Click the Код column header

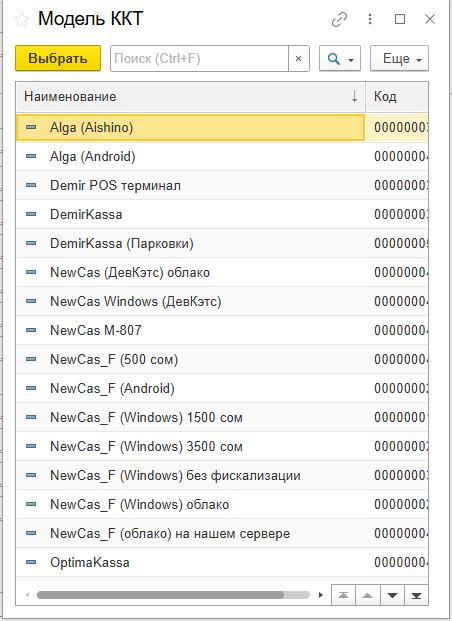[x=397, y=97]
